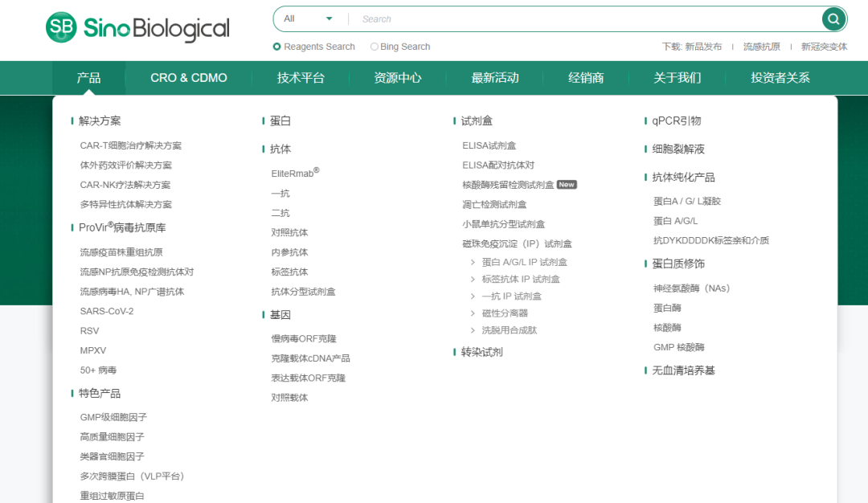Screen dimensions: 868x503
Task: Expand the 磁性分离器 chevron
Action: 473,313
